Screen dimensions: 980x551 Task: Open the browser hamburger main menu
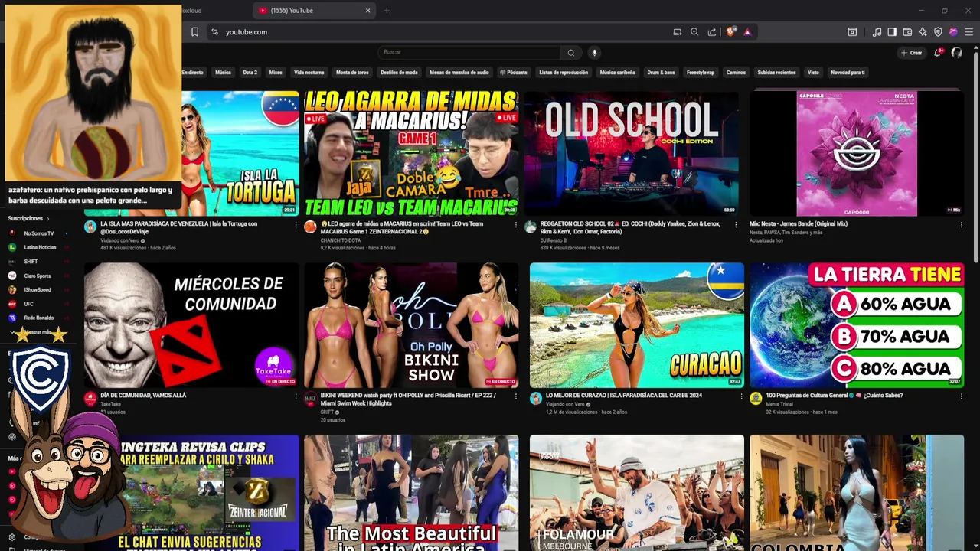(x=969, y=32)
